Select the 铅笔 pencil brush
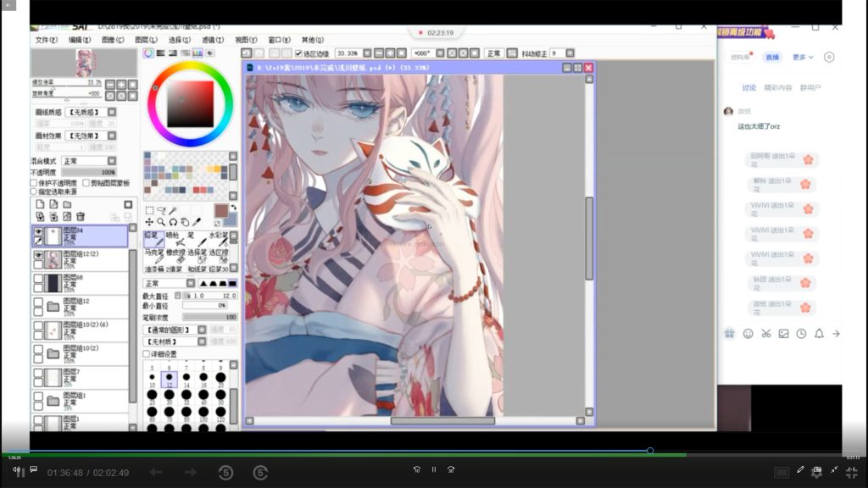 click(x=152, y=238)
